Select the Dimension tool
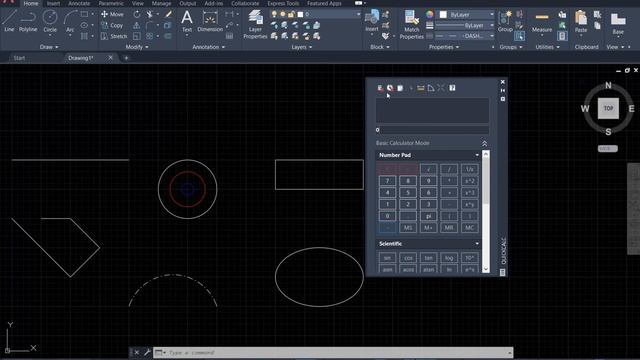Viewport: 640px width, 360px height. (x=210, y=21)
